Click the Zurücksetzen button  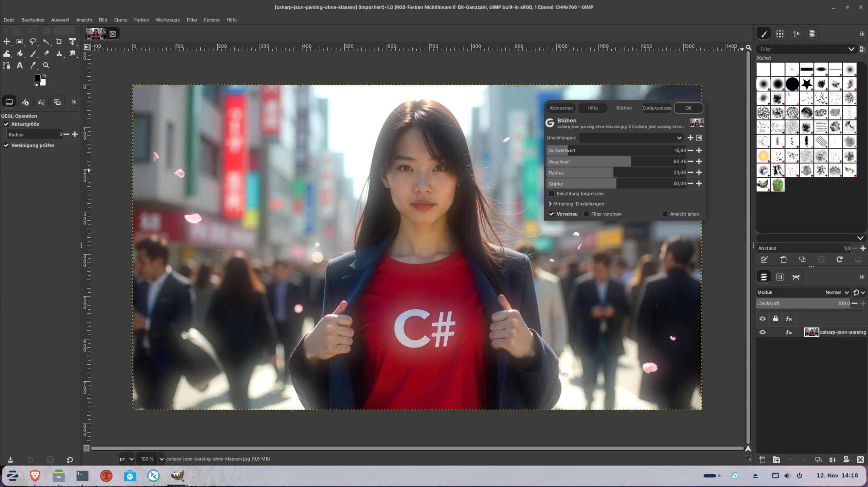tap(656, 108)
